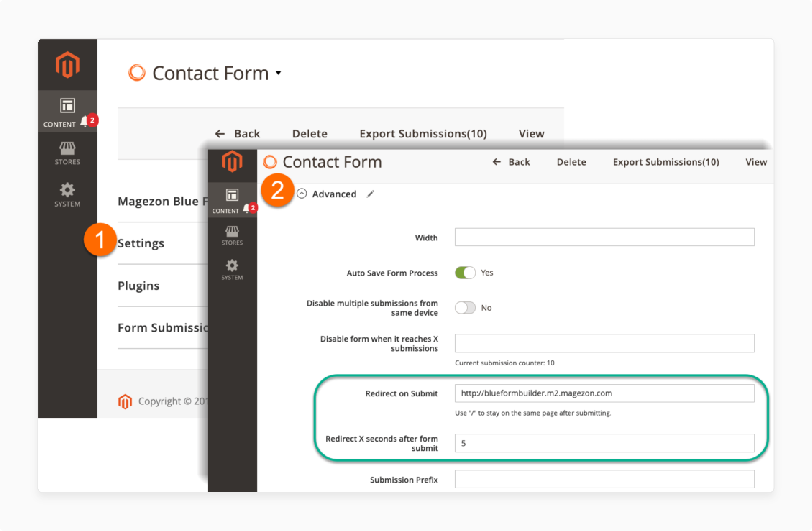Viewport: 812px width, 531px height.
Task: Click Export Submissions(10) in the back window
Action: (423, 134)
